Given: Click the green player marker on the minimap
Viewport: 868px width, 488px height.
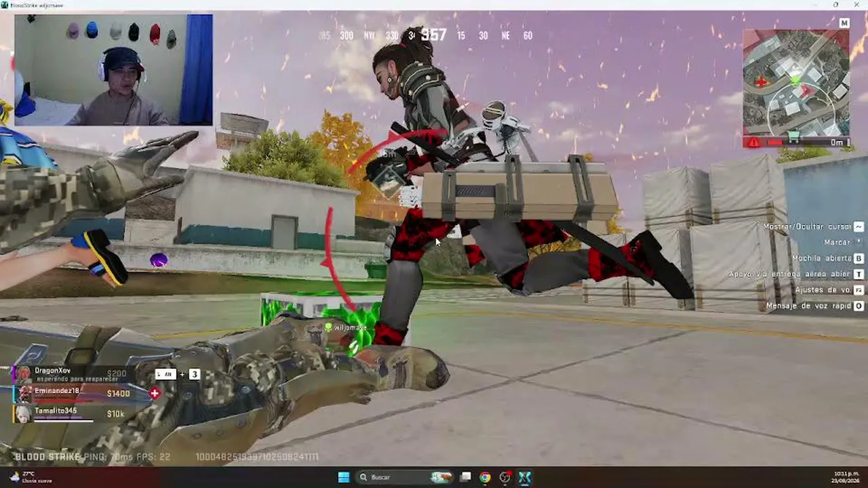Looking at the screenshot, I should [795, 81].
